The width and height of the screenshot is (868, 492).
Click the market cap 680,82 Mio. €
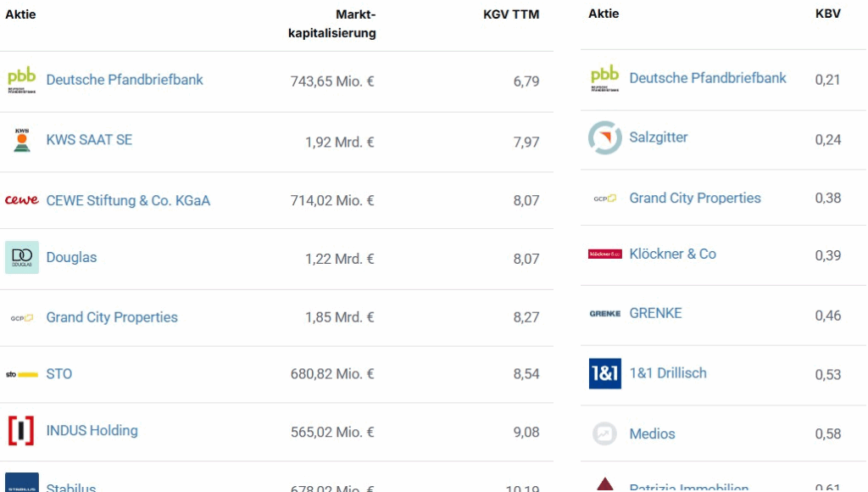click(332, 374)
